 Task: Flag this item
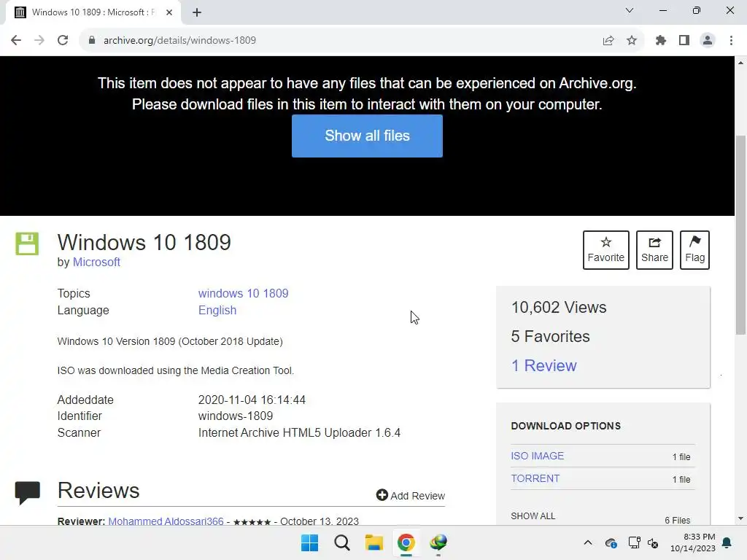coord(694,250)
